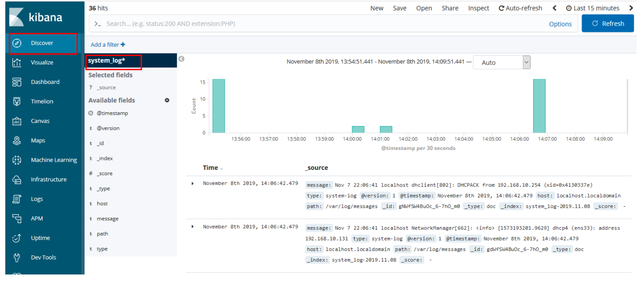Select the _score field
Screen dimensions: 644x290
pyautogui.click(x=105, y=174)
